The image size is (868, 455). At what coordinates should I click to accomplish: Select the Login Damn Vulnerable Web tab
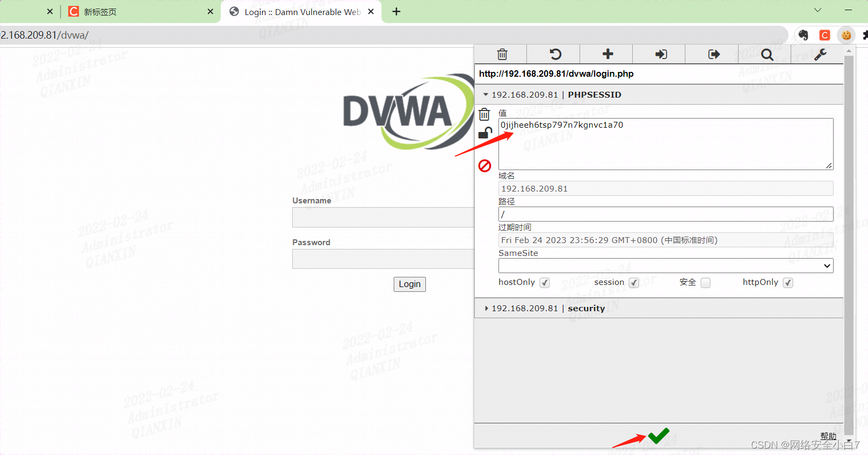coord(301,12)
